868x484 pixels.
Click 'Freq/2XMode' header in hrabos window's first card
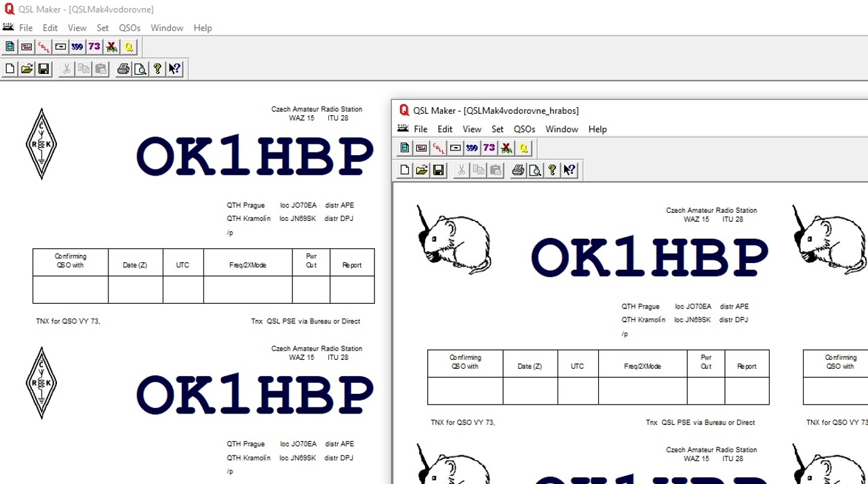pos(642,366)
